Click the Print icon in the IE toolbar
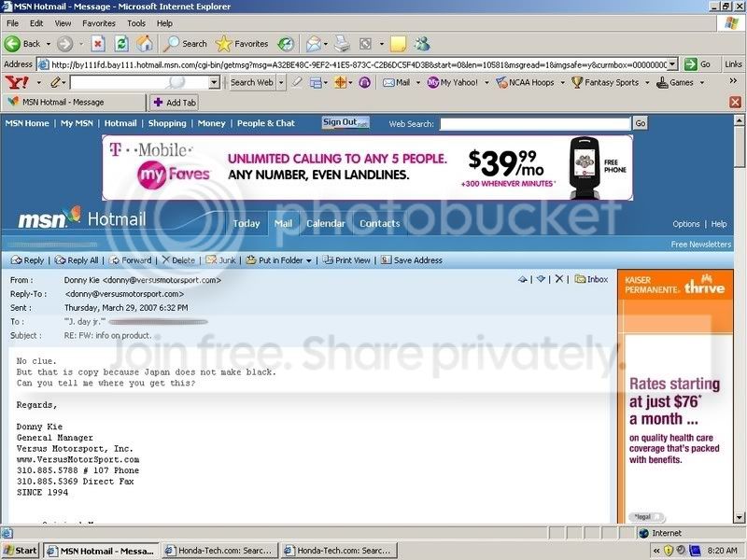The height and width of the screenshot is (560, 747). [x=342, y=44]
